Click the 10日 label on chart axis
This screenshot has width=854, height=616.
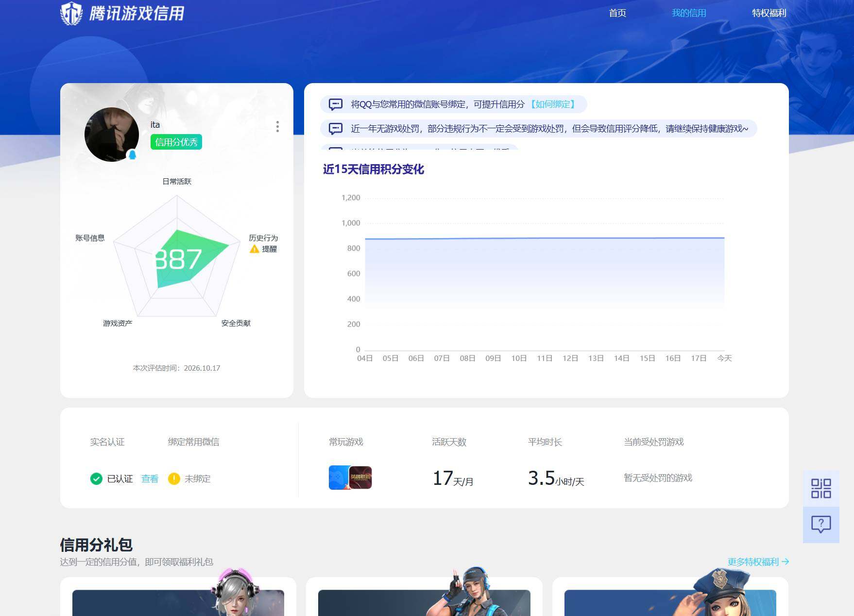[x=519, y=358]
